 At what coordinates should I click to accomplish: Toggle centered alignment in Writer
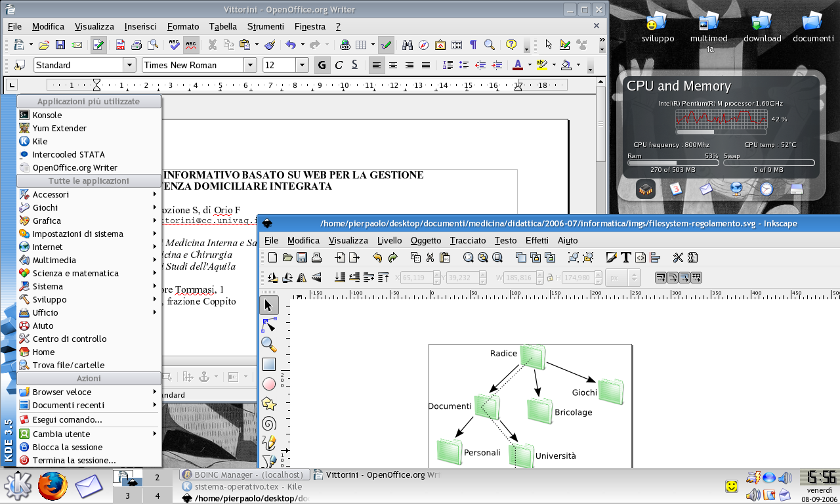[393, 65]
